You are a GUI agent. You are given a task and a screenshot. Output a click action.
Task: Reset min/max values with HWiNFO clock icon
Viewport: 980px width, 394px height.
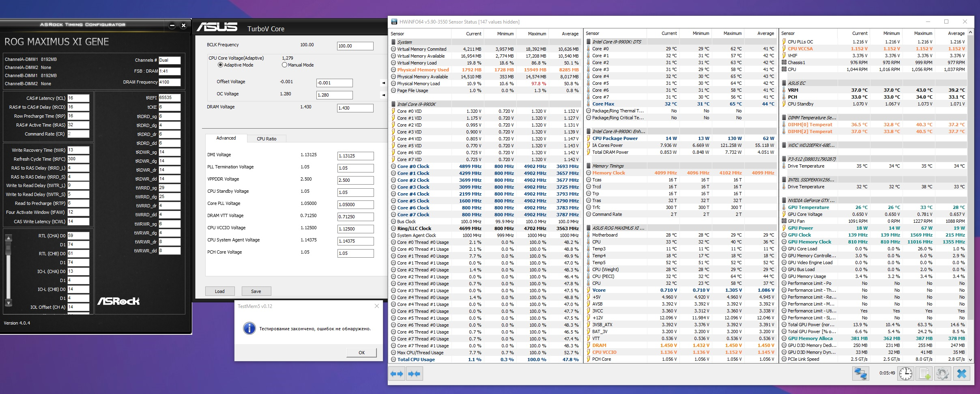pyautogui.click(x=905, y=373)
